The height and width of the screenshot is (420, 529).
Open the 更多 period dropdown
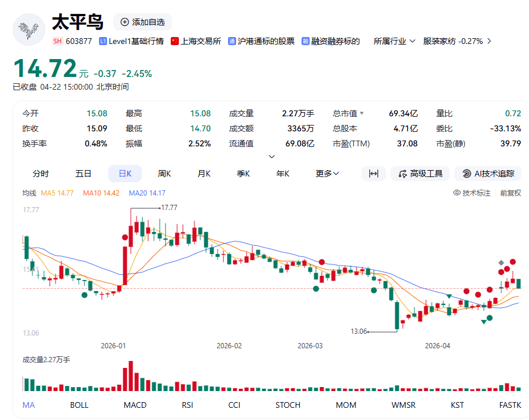click(327, 174)
